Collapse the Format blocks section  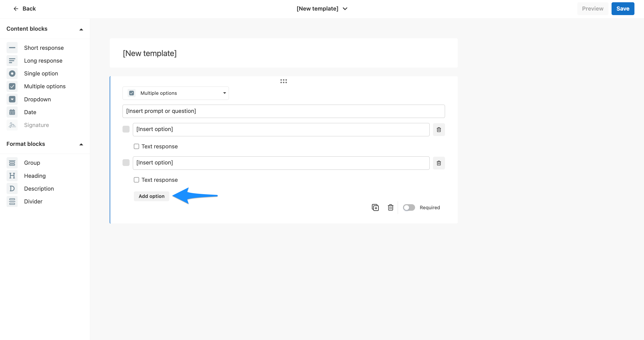[x=81, y=144]
